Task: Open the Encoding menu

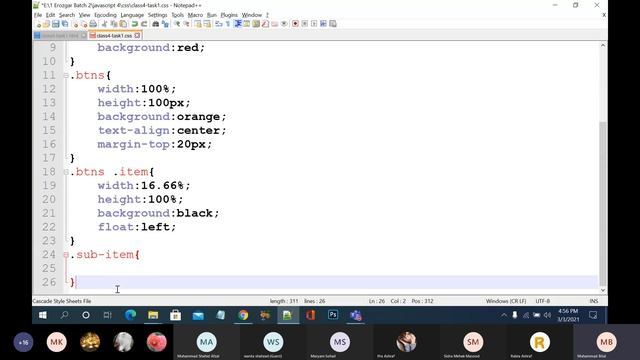Action: (105, 15)
